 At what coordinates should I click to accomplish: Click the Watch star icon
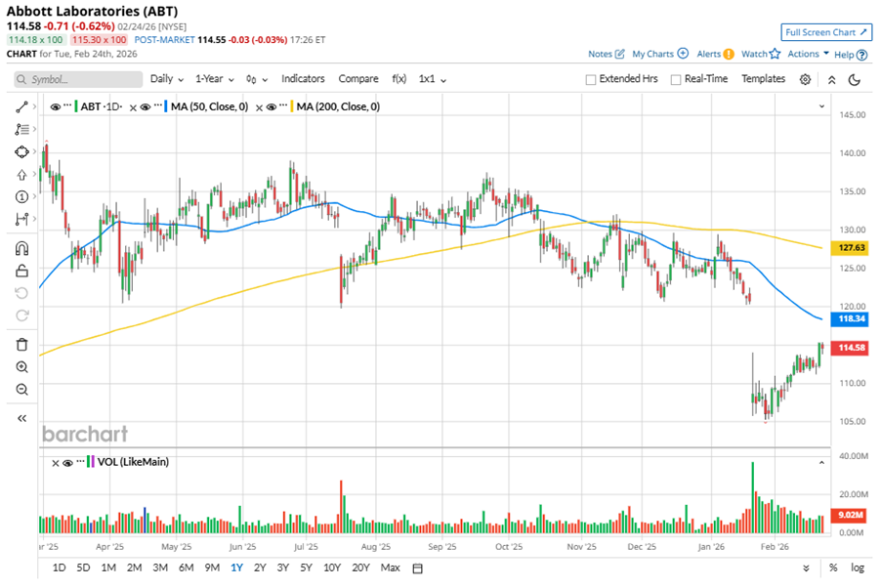[x=775, y=54]
